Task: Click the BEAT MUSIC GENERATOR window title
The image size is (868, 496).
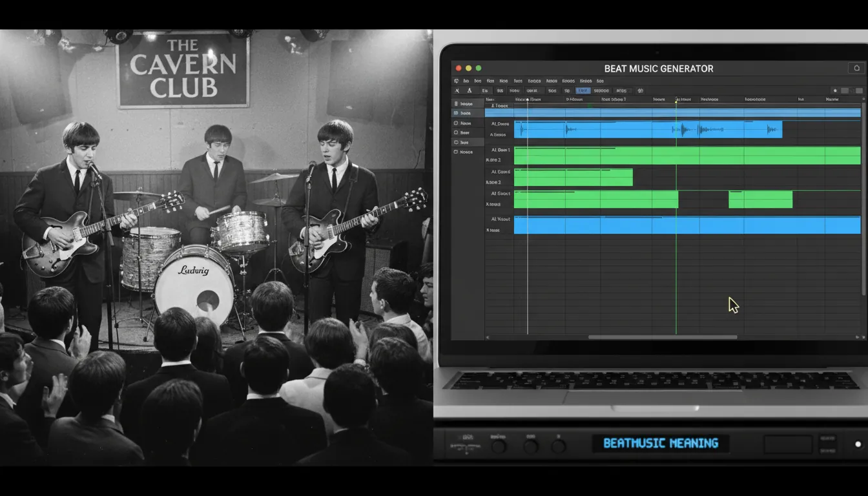Action: (659, 68)
